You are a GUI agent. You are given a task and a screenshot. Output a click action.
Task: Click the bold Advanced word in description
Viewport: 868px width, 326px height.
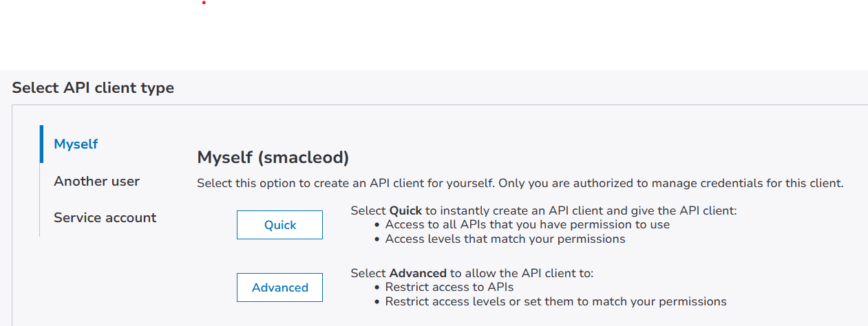pos(418,273)
